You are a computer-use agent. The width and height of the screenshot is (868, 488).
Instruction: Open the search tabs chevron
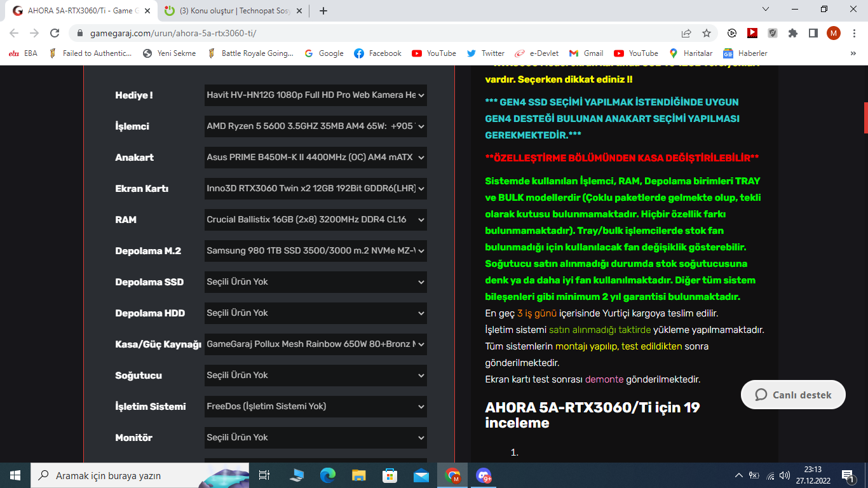(x=766, y=10)
